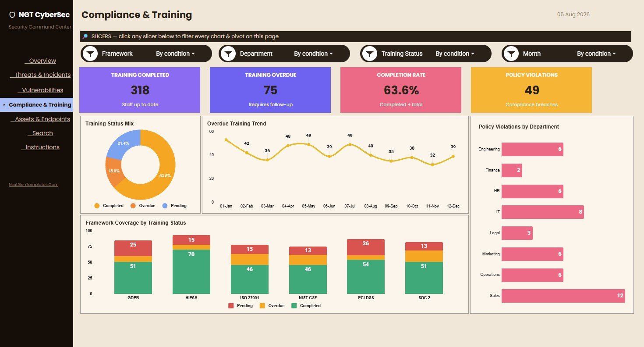Click red Pending swatch in Framework legend
The image size is (644, 347).
tap(231, 306)
